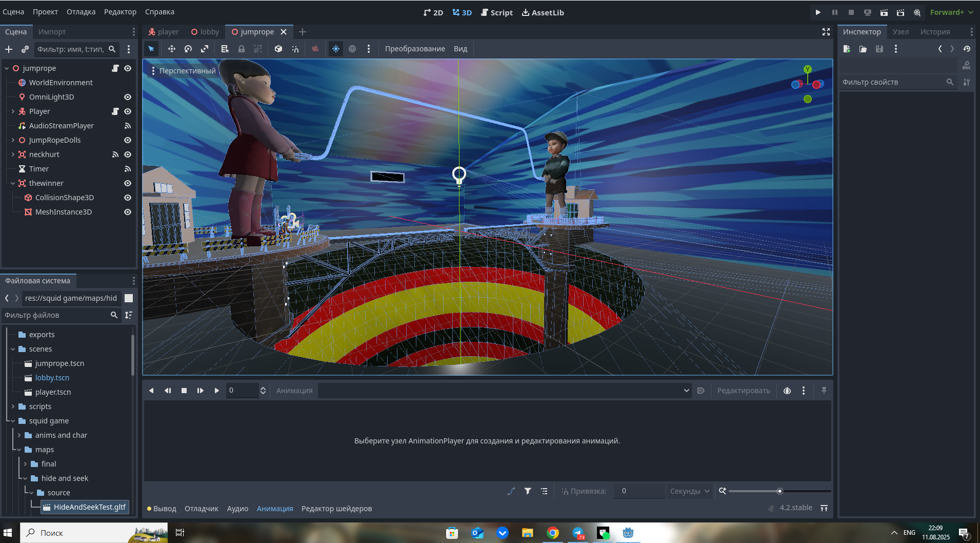The height and width of the screenshot is (543, 980).
Task: Activate the Rotate Mode tool
Action: click(188, 49)
